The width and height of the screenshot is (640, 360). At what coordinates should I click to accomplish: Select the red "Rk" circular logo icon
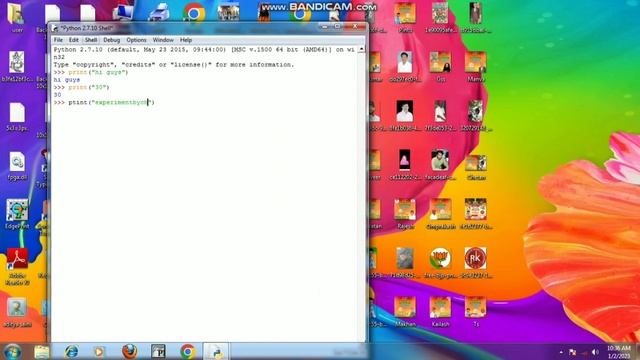(x=476, y=263)
